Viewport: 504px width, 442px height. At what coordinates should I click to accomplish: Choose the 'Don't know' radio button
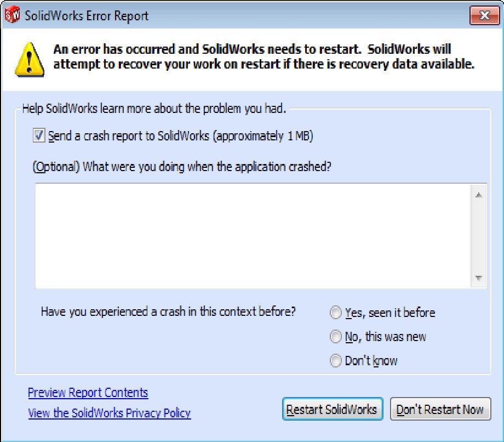point(336,361)
